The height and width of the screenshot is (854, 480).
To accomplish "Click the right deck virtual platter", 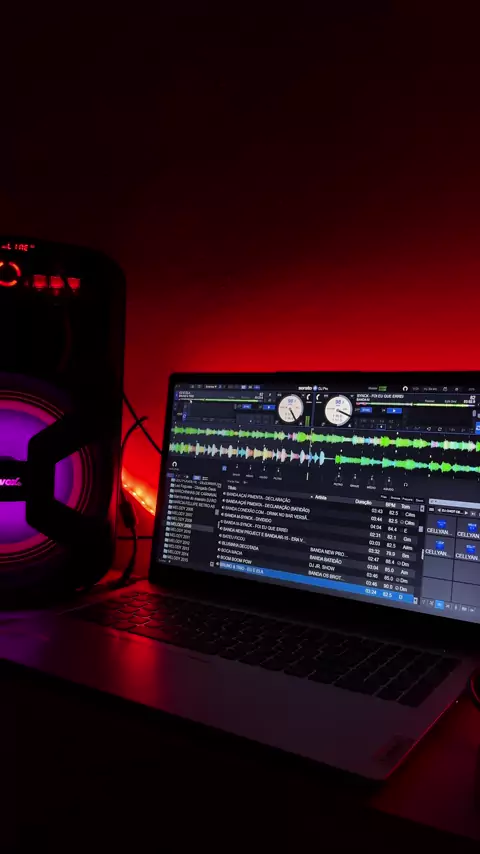I will pos(338,411).
